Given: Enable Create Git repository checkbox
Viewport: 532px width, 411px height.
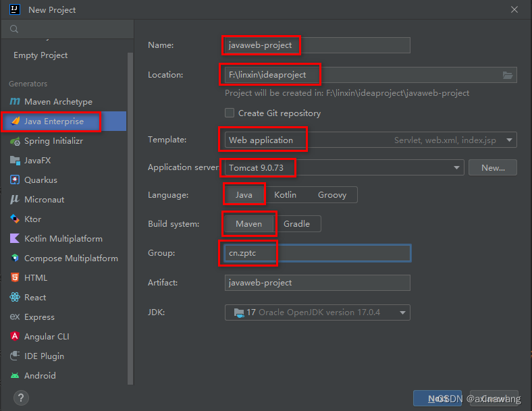Looking at the screenshot, I should point(230,113).
